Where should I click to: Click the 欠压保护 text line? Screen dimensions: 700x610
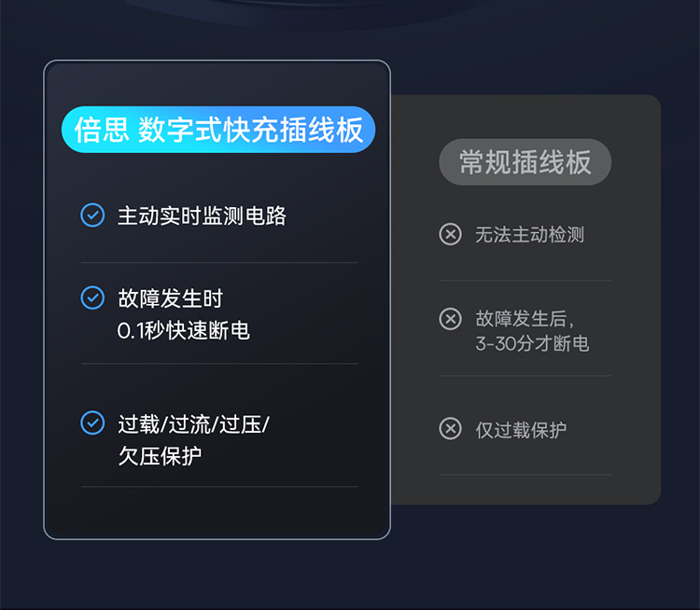[160, 455]
